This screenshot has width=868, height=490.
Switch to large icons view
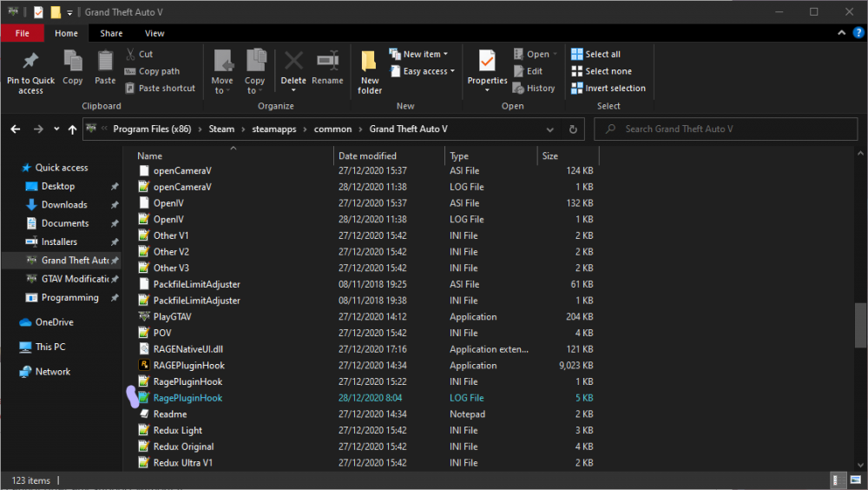pos(854,480)
